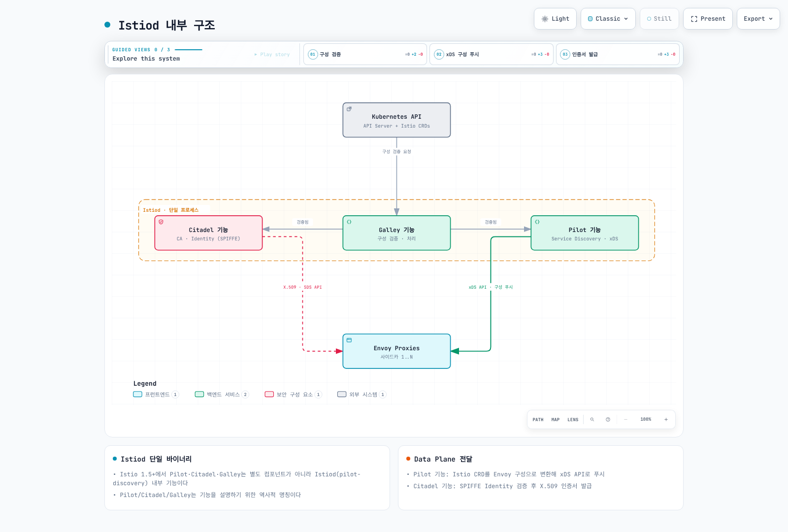Switch to PATH mode
The width and height of the screenshot is (788, 532).
point(538,420)
